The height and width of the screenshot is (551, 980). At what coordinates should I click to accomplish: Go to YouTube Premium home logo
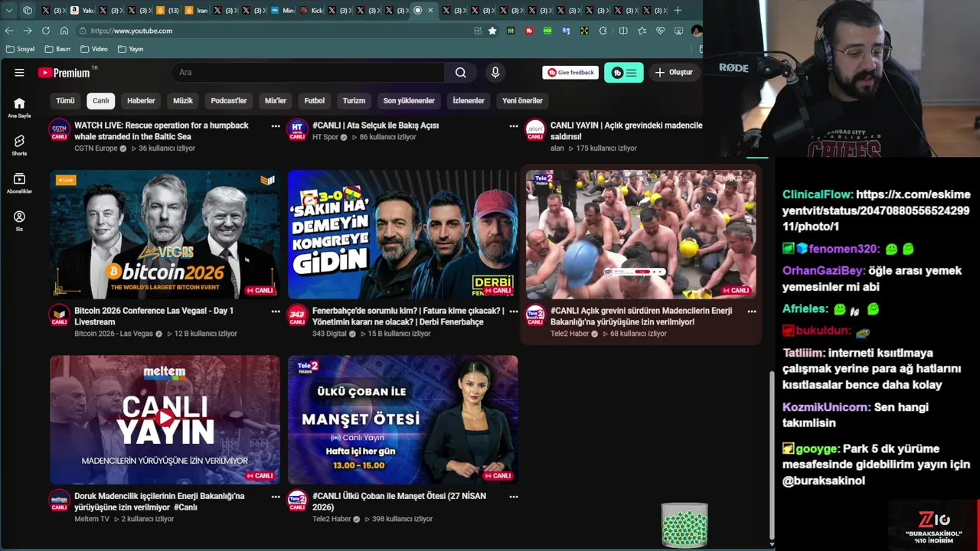(64, 73)
